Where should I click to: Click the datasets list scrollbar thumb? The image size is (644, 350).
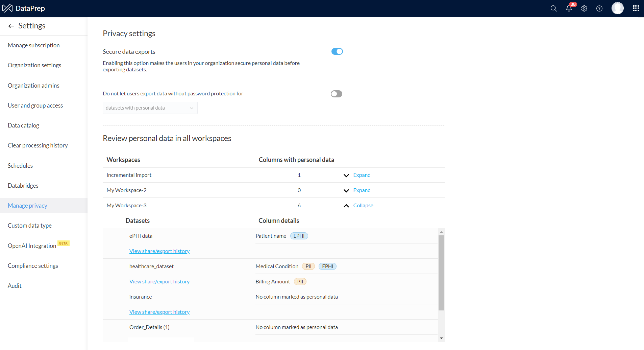[441, 273]
